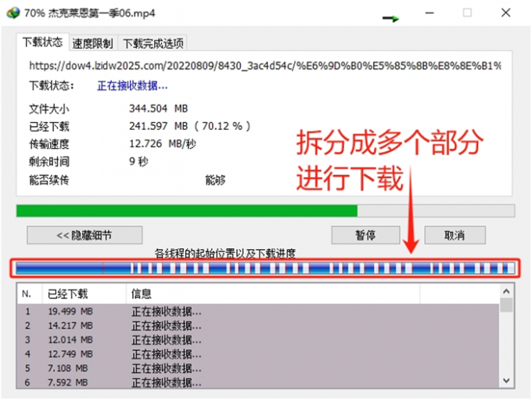Image resolution: width=532 pixels, height=400 pixels.
Task: Click the IDM globe icon in title bar
Action: pyautogui.click(x=13, y=13)
